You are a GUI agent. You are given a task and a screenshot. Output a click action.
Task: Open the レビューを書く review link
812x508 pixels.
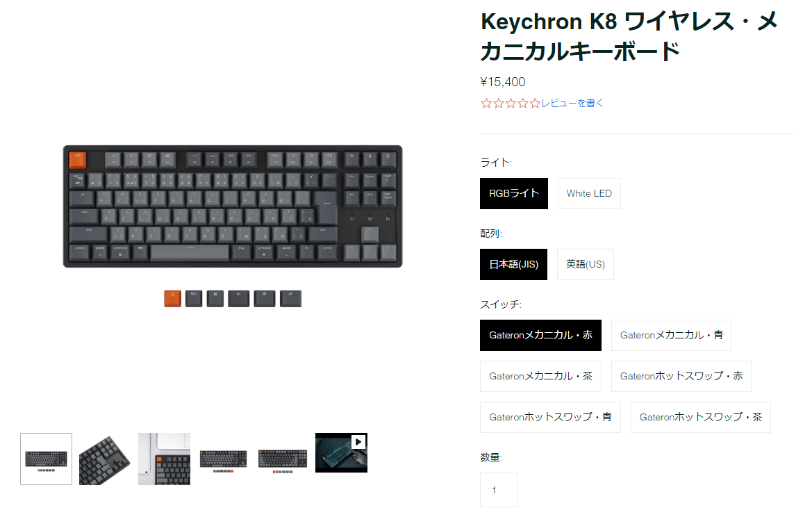coord(572,104)
